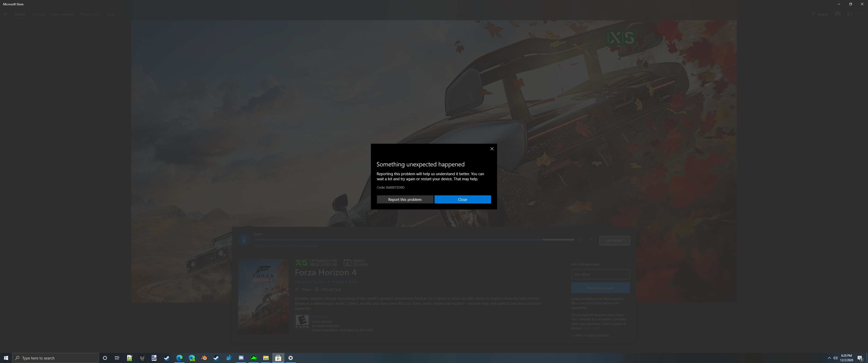The width and height of the screenshot is (868, 363).
Task: Open the Gaming tab
Action: tap(38, 14)
